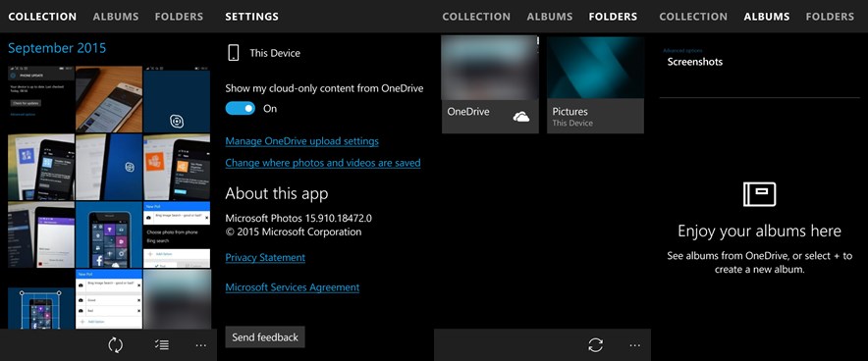868x361 pixels.
Task: Open the Phone Update screenshot thumbnail
Action: click(x=41, y=98)
